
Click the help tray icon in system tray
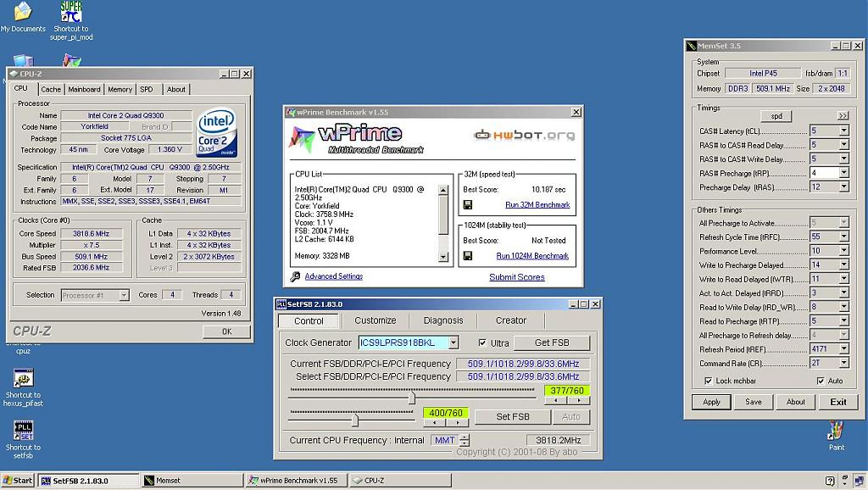click(x=829, y=481)
